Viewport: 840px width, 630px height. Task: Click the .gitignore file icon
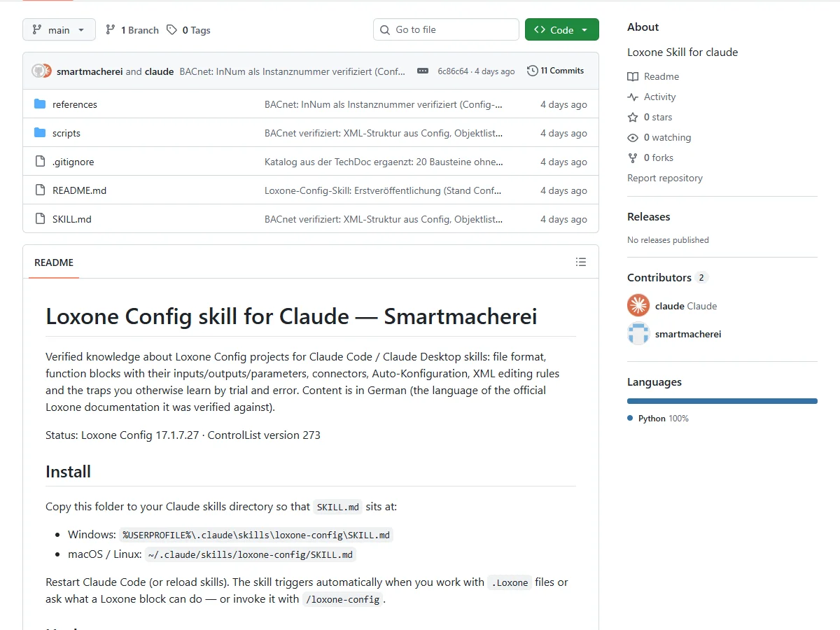click(x=40, y=162)
